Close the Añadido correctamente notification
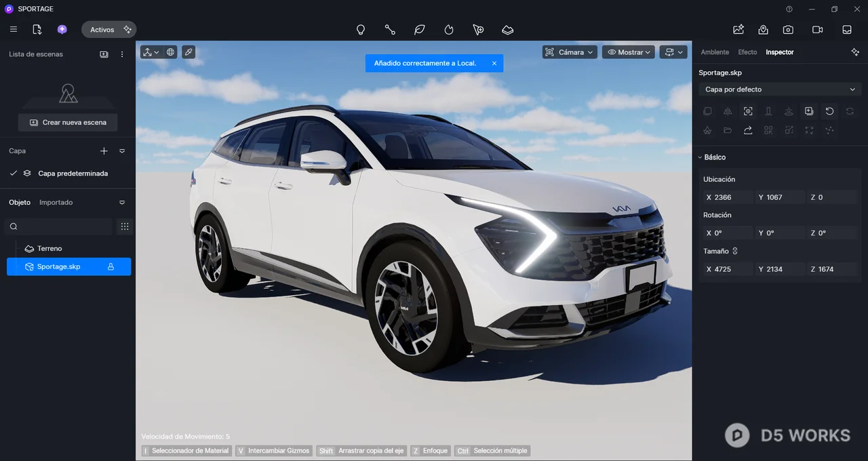The width and height of the screenshot is (868, 461). click(x=494, y=63)
